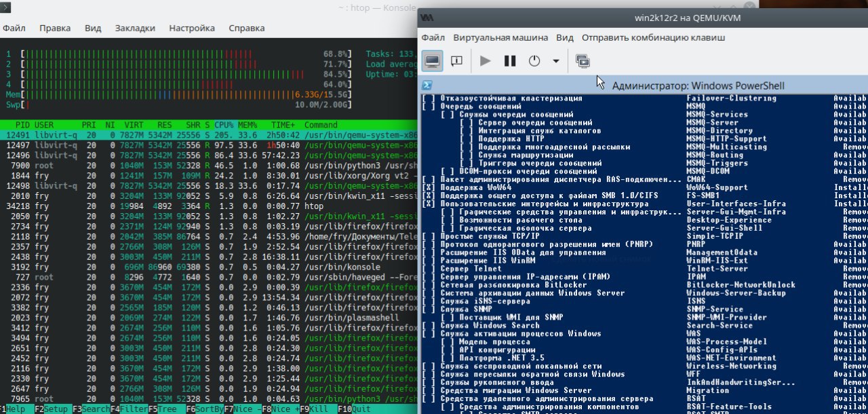
Task: Open Виртуальная машина menu
Action: tap(500, 37)
